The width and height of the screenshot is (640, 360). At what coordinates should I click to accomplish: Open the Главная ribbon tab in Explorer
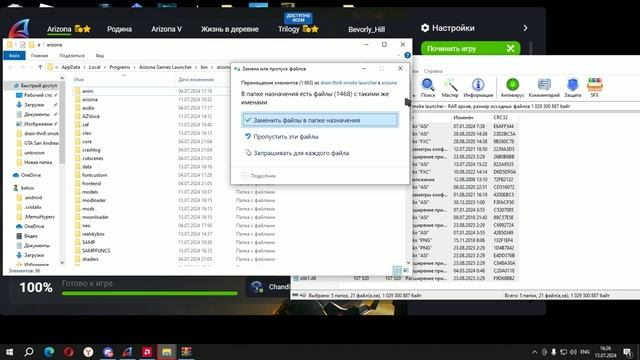40,56
